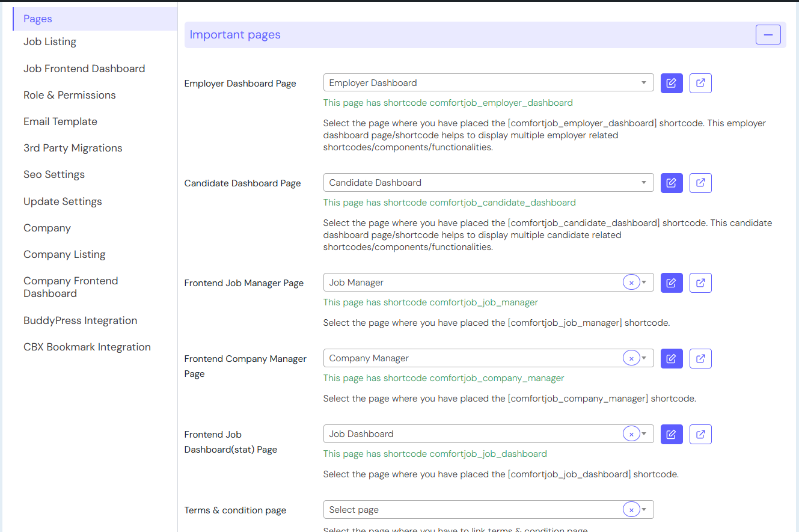799x532 pixels.
Task: Clear the Company Manager selection
Action: tap(631, 358)
